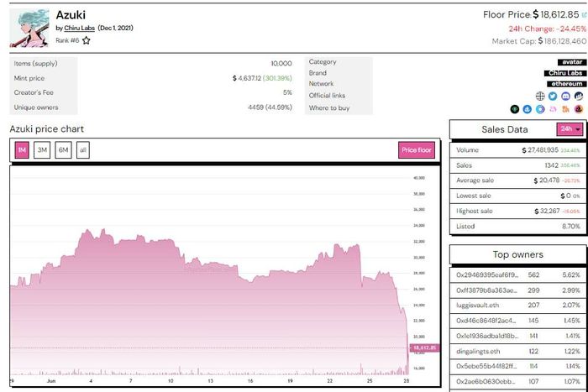Screen dimensions: 588x392
Task: Open Azuki's Twitter icon link
Action: (x=553, y=97)
